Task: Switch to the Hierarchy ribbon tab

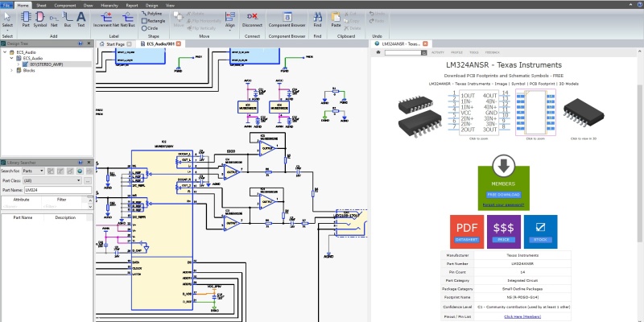Action: 109,6
